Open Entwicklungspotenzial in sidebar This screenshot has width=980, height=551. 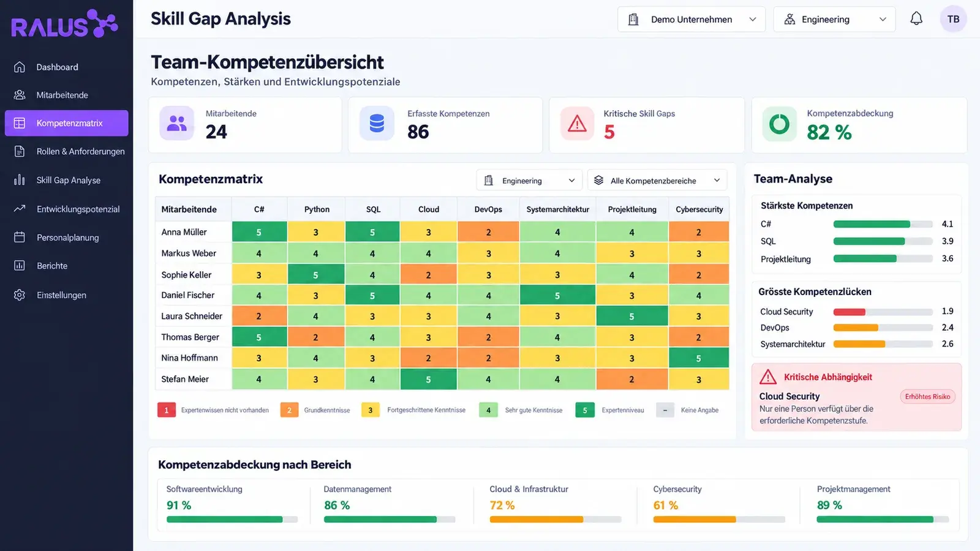67,209
